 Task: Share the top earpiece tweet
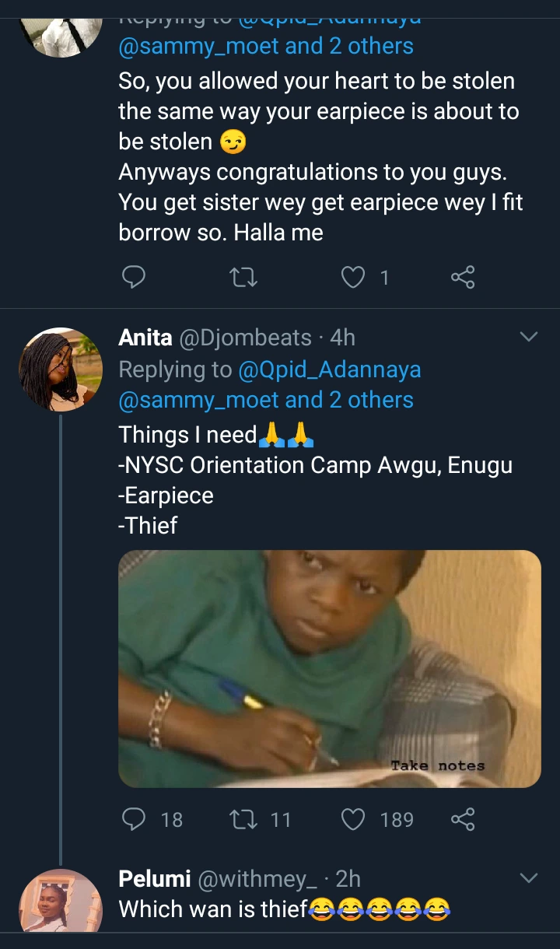[x=463, y=277]
